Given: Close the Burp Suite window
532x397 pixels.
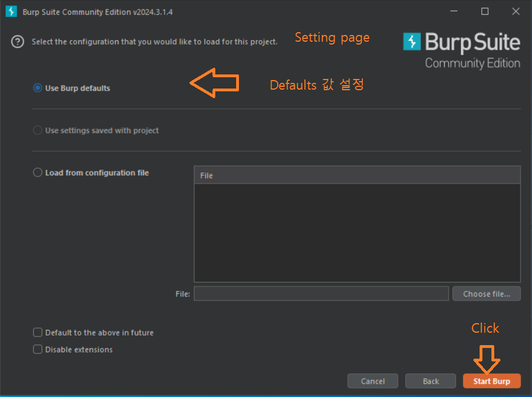Looking at the screenshot, I should point(516,11).
